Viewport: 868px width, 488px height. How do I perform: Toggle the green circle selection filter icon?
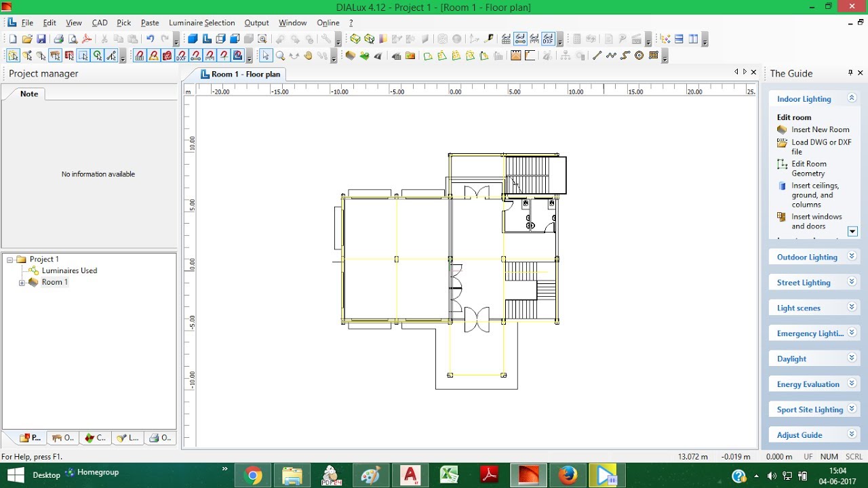click(x=98, y=56)
